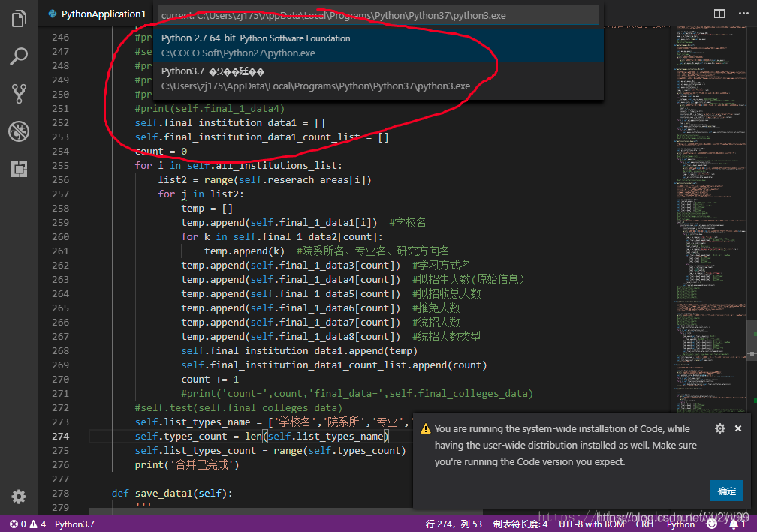757x532 pixels.
Task: Open the Search panel icon
Action: pyautogui.click(x=19, y=56)
